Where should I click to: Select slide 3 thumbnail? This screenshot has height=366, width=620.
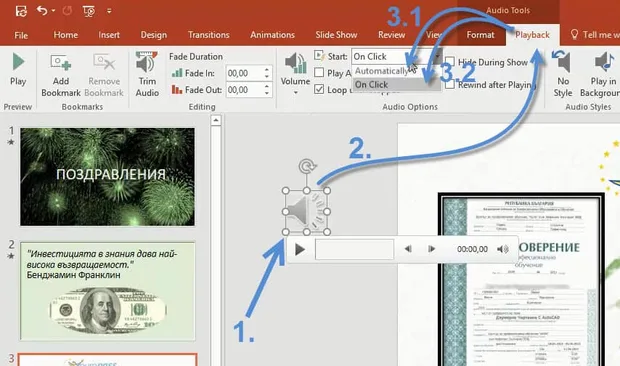[x=108, y=360]
